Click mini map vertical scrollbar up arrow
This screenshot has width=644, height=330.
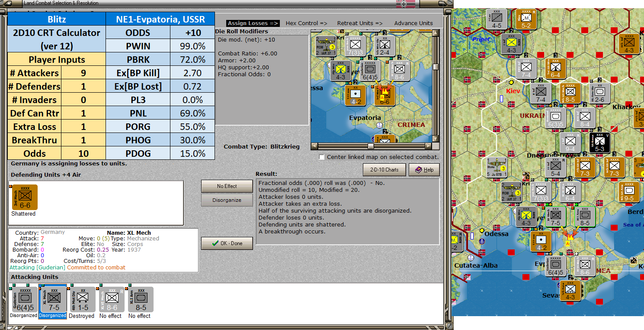pyautogui.click(x=436, y=33)
